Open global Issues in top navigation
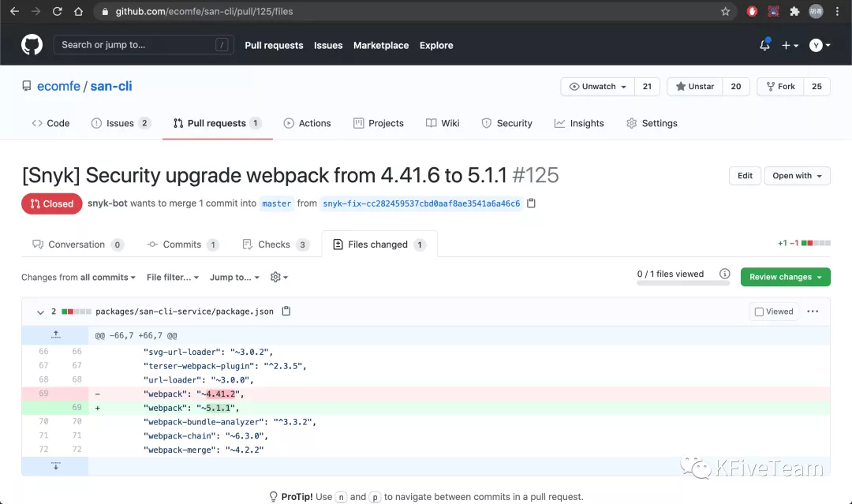Image resolution: width=852 pixels, height=504 pixels. (328, 46)
